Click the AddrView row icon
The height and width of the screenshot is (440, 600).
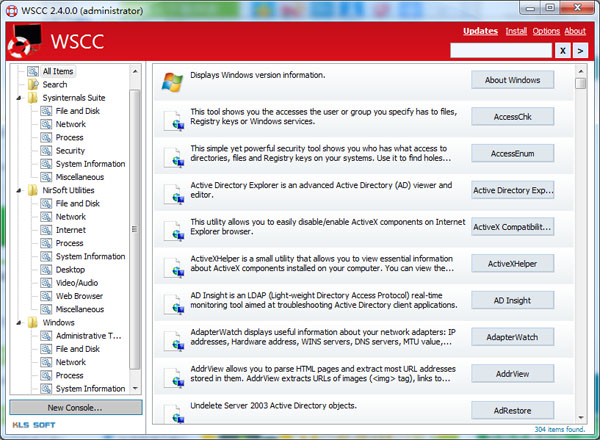(x=173, y=378)
